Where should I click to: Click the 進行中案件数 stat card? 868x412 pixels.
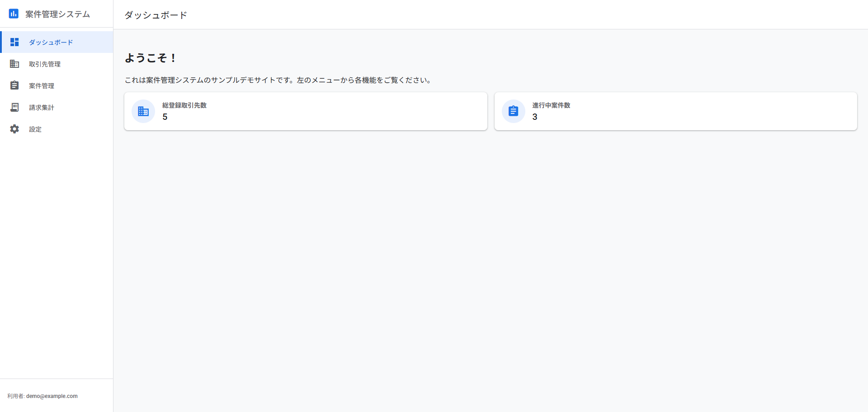click(675, 111)
